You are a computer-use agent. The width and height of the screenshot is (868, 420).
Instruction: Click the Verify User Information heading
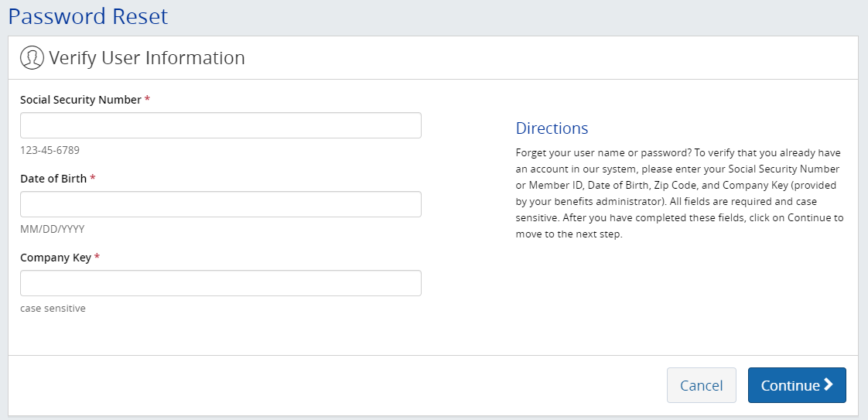147,58
